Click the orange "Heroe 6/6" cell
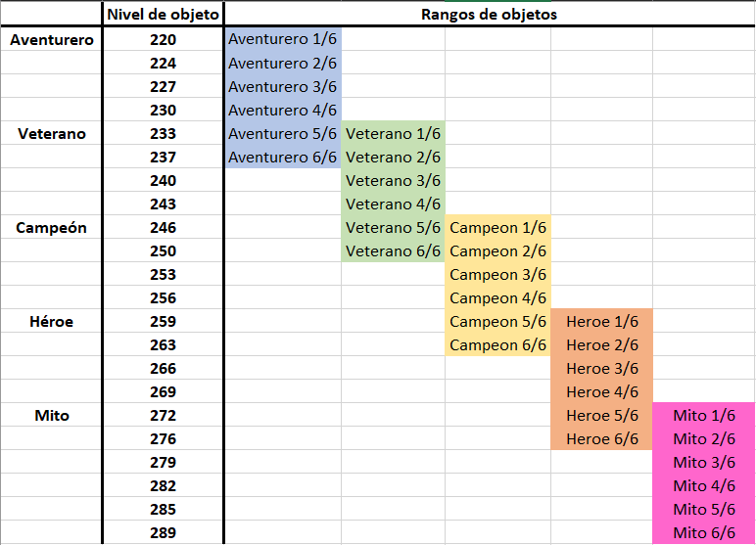The image size is (756, 545). 602,439
